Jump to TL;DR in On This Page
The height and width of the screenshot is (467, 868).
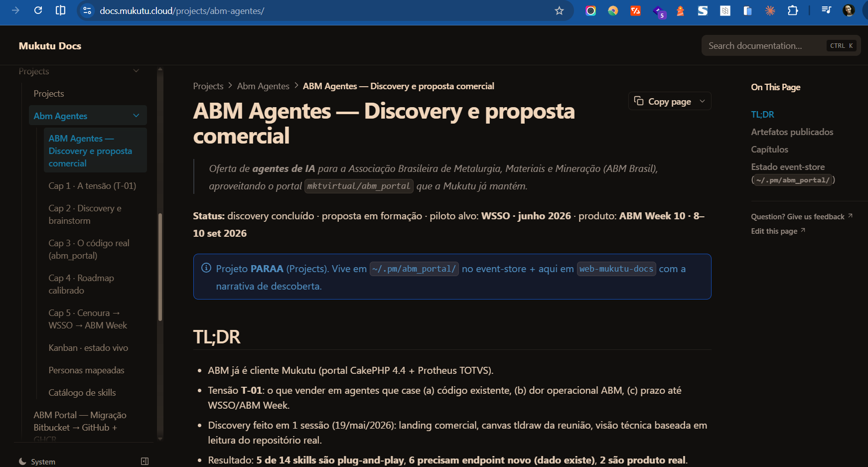coord(762,115)
